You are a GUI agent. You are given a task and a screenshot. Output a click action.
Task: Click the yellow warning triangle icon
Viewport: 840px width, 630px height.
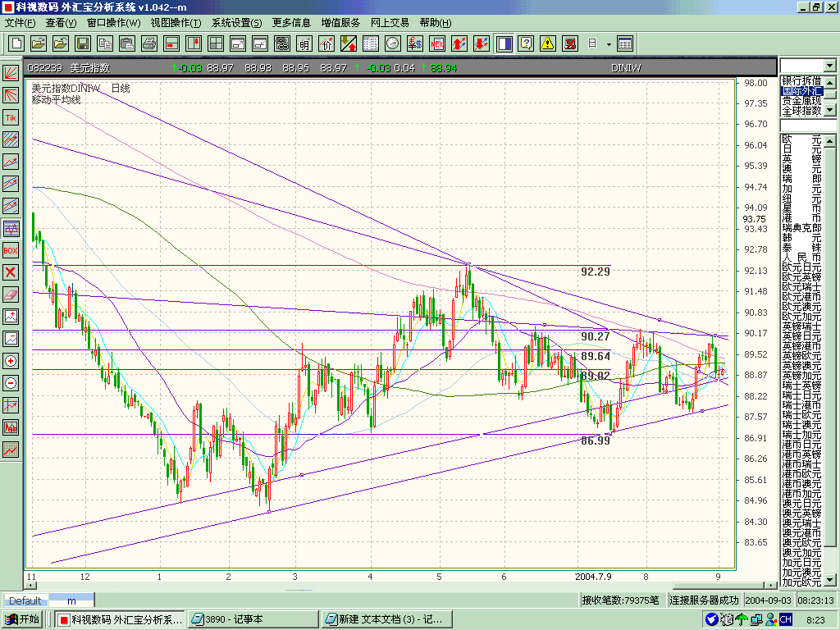click(547, 44)
